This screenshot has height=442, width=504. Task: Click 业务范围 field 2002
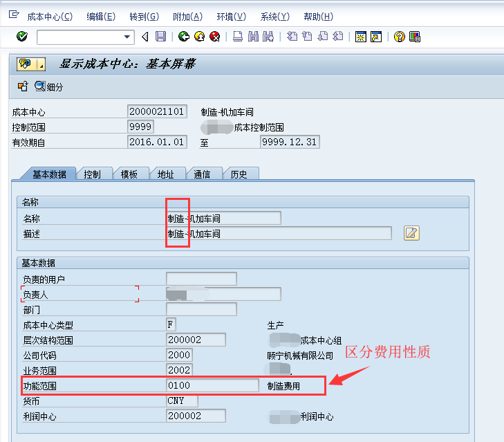(179, 370)
